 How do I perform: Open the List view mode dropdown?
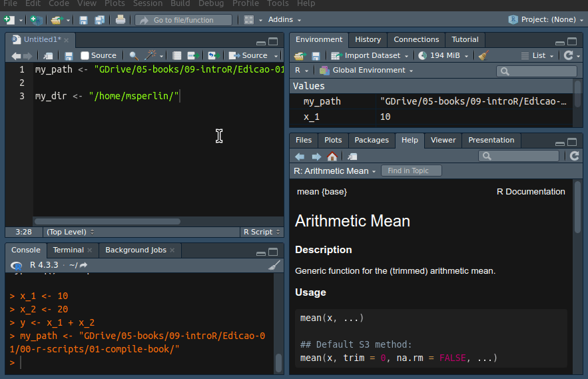click(x=538, y=56)
